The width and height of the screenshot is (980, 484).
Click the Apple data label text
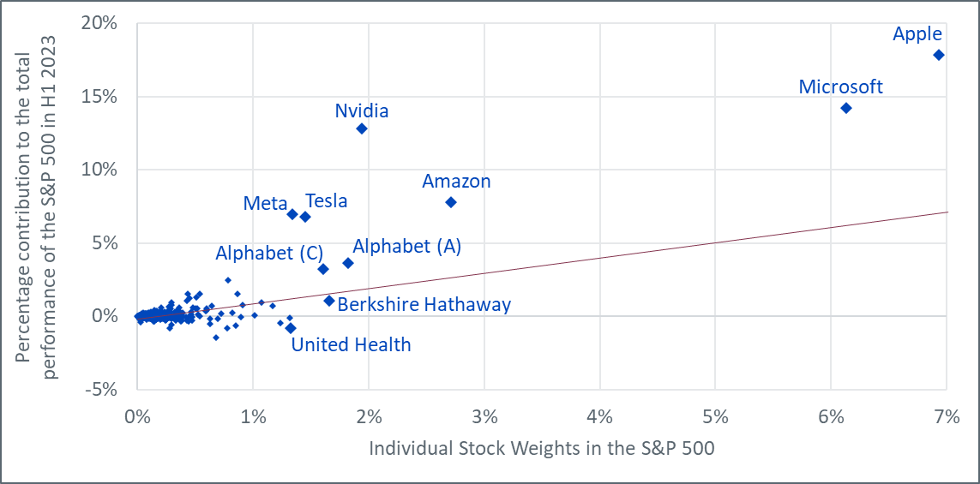pyautogui.click(x=917, y=34)
